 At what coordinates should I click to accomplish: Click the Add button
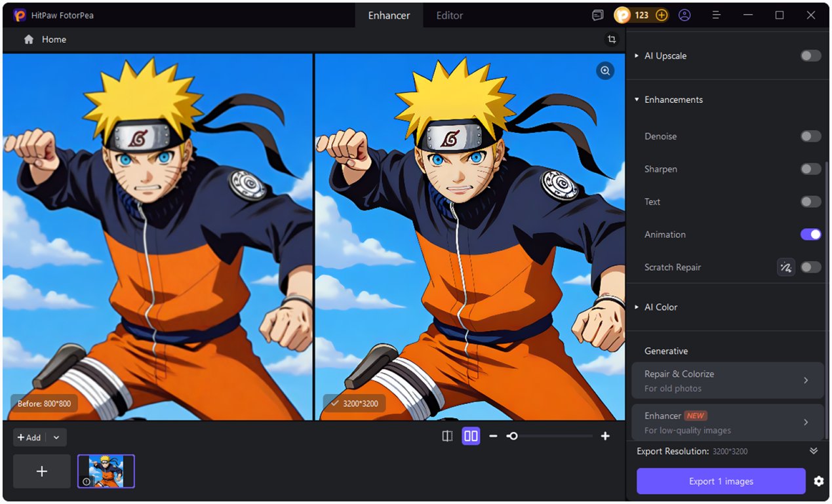click(x=30, y=437)
